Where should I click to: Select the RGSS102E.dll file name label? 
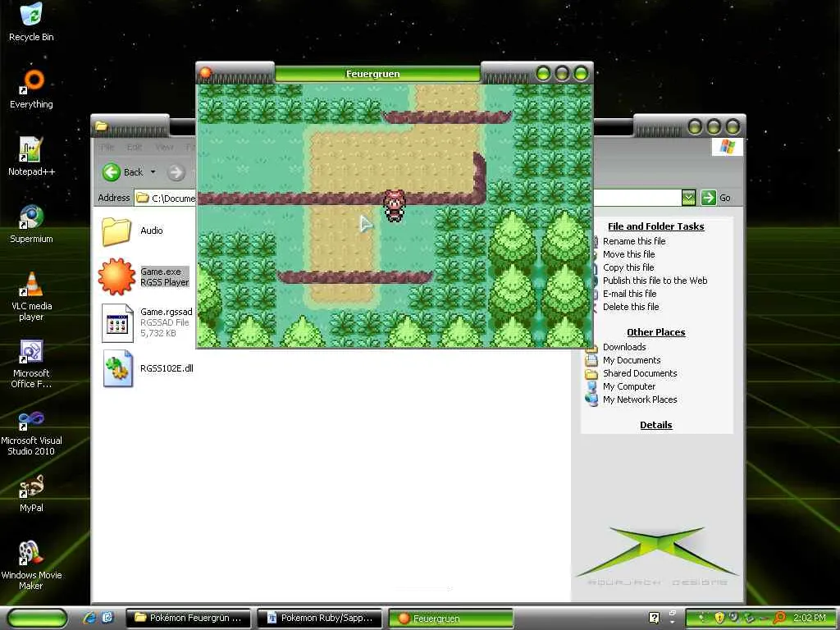(x=167, y=368)
